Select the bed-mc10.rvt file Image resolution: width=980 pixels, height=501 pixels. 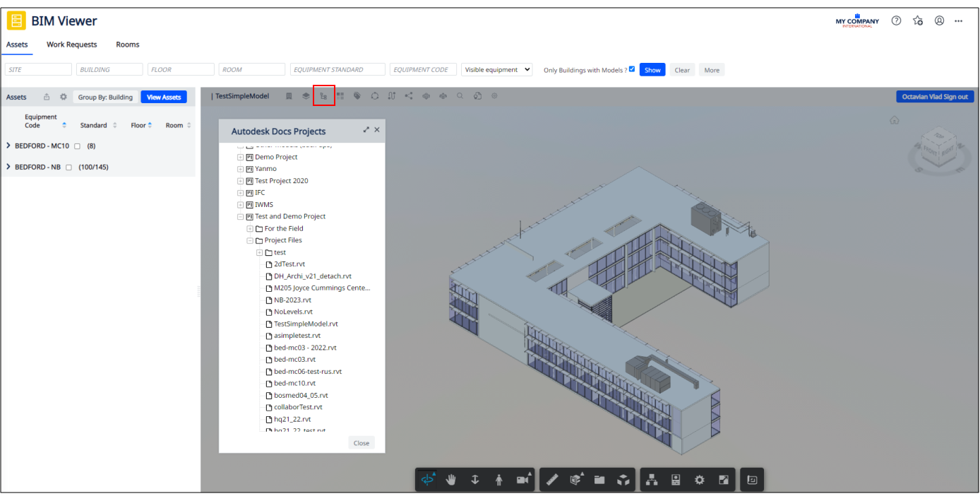pos(294,383)
